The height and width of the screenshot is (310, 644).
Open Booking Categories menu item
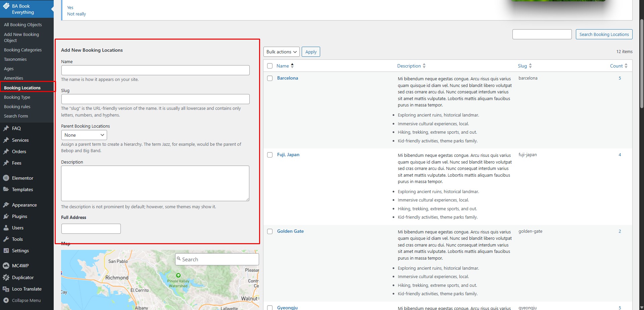point(23,50)
